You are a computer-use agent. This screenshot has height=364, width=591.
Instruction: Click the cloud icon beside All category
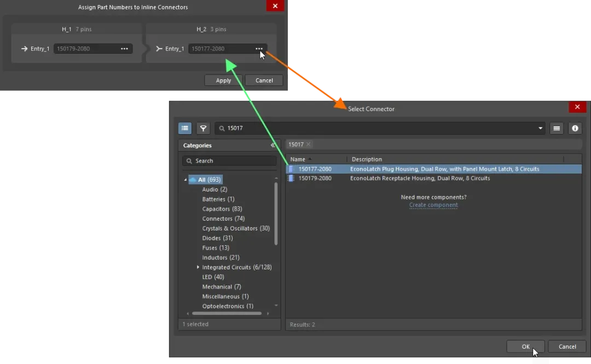[193, 180]
